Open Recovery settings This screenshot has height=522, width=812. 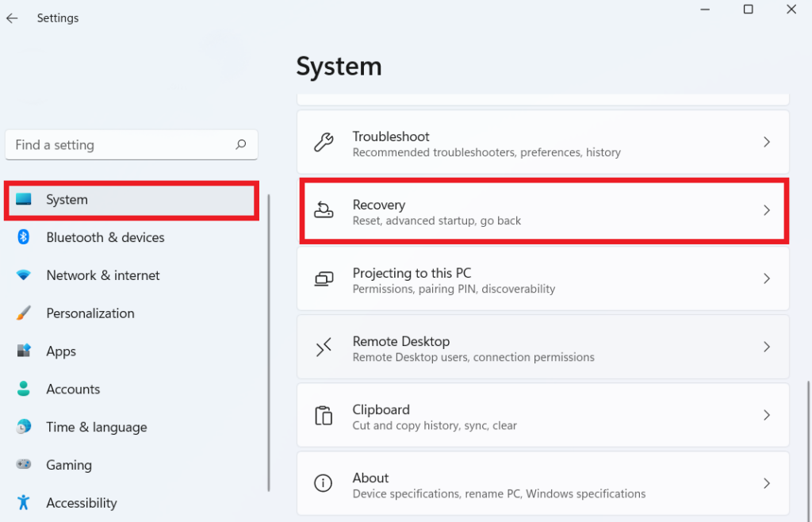click(543, 210)
